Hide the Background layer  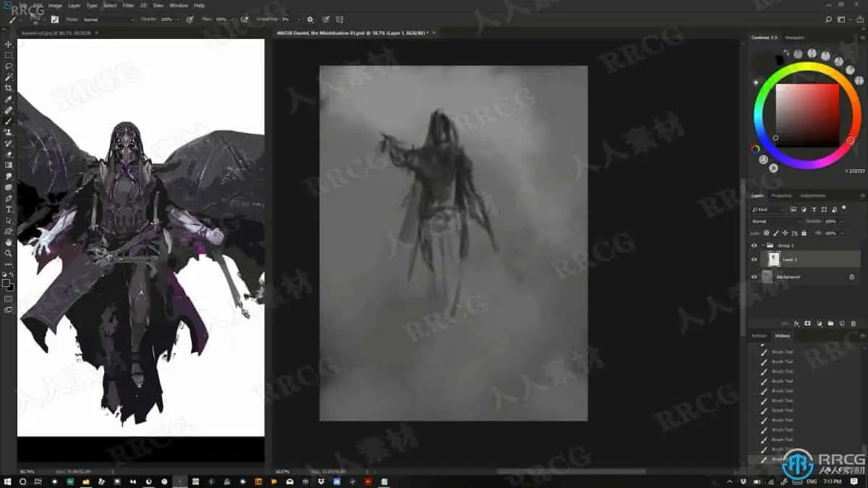pyautogui.click(x=754, y=277)
